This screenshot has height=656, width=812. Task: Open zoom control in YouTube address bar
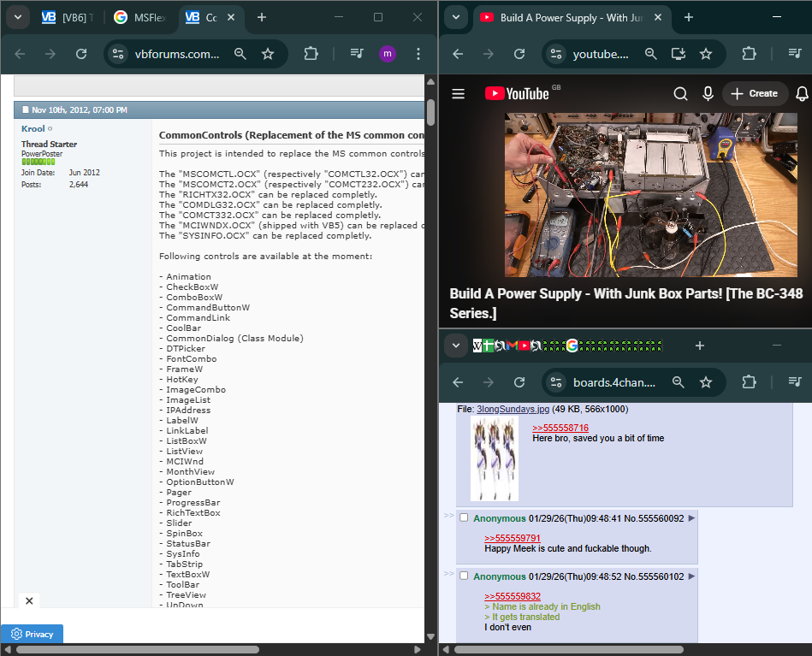(x=651, y=54)
